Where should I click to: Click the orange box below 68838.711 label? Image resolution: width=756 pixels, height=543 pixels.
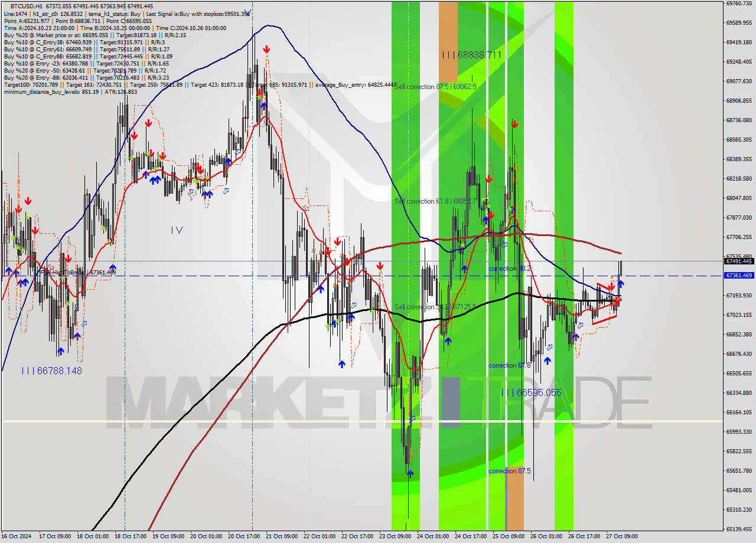[x=448, y=41]
